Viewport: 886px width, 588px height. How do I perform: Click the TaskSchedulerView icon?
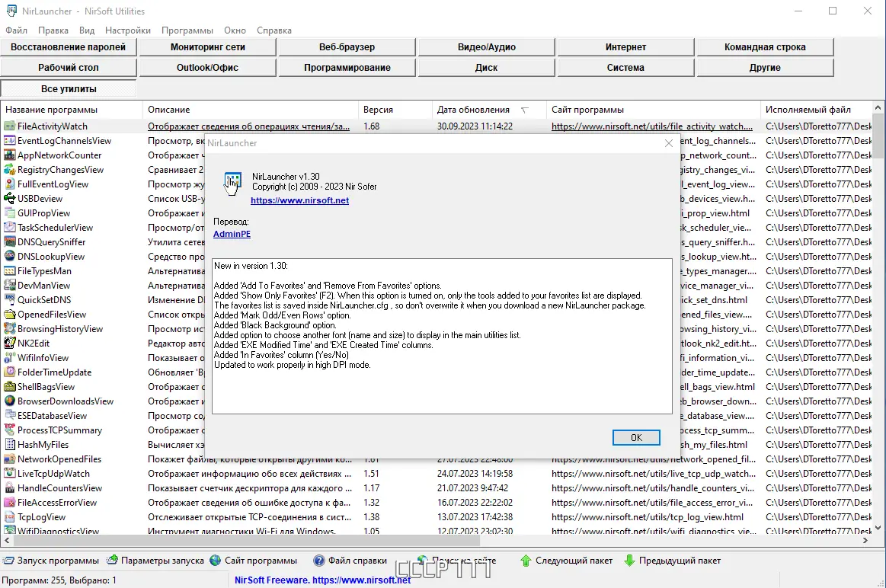(x=10, y=228)
